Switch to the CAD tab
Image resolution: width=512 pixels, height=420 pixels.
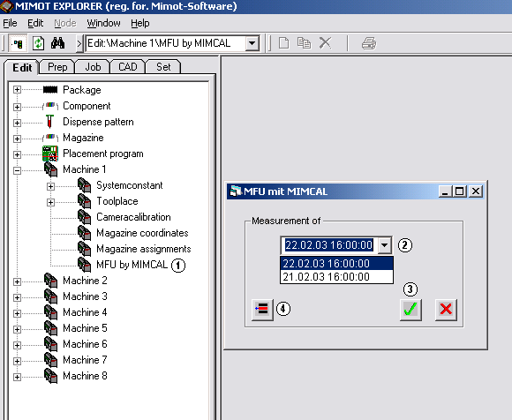point(128,67)
